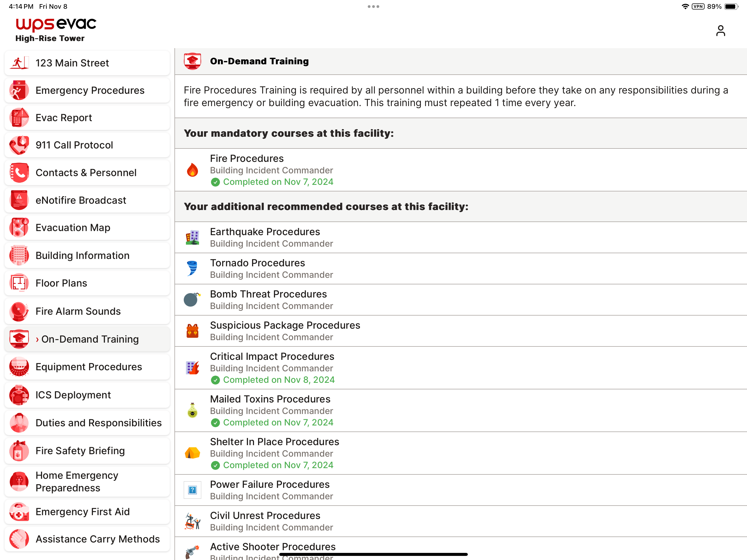Select Contacts & Personnel

click(x=87, y=173)
